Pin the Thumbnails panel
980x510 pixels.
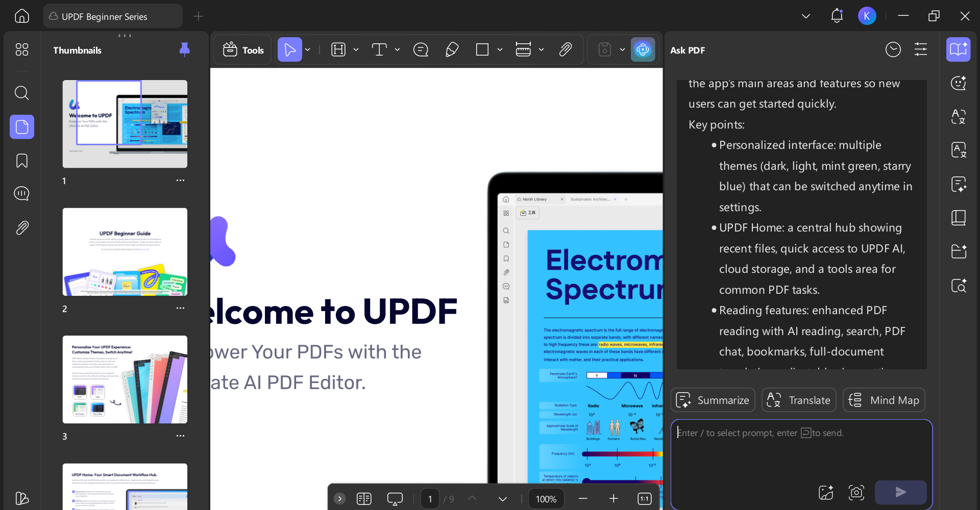[184, 49]
